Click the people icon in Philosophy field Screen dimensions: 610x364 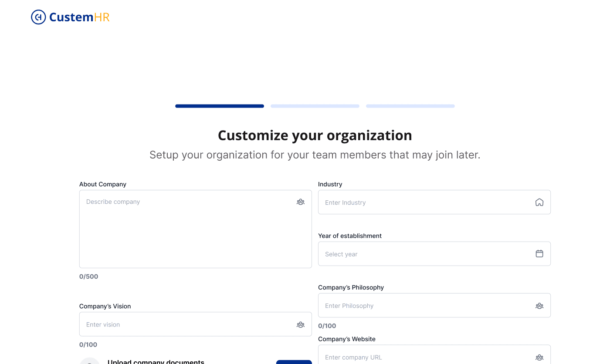pyautogui.click(x=539, y=306)
